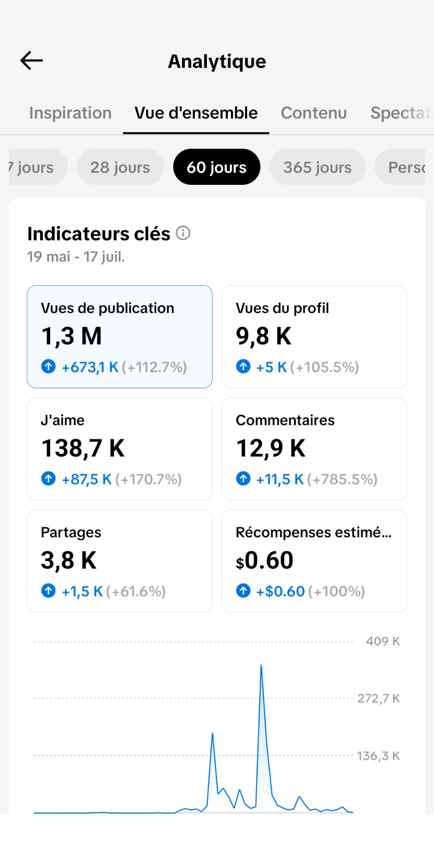Click the up-arrow icon in Commentaires card
This screenshot has width=434, height=868.
click(243, 479)
